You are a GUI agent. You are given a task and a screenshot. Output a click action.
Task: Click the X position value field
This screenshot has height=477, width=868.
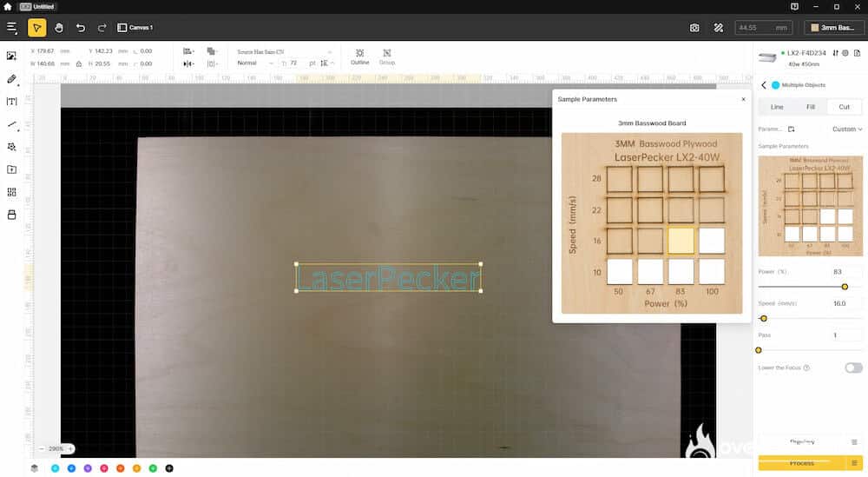(x=46, y=51)
